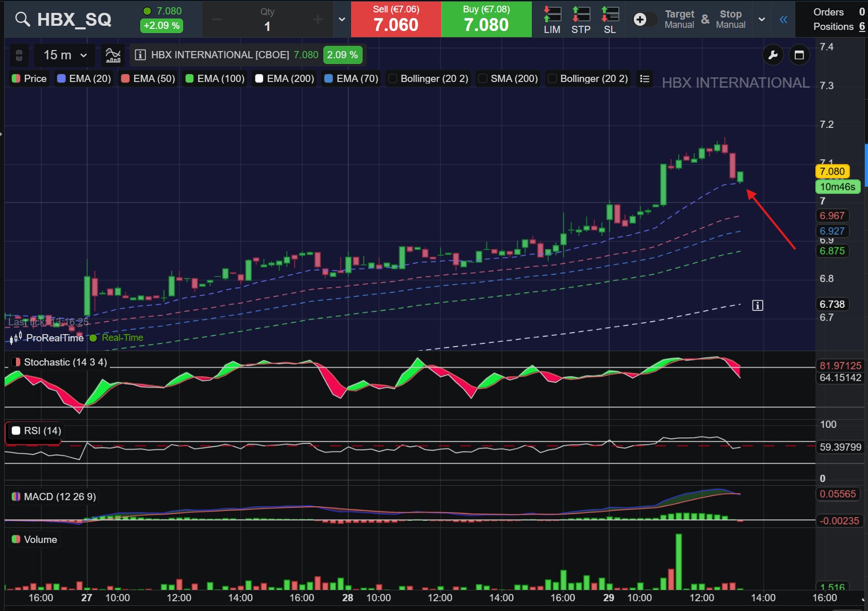Open the indicators chart icon
Screen dimensions: 868x611
click(113, 55)
